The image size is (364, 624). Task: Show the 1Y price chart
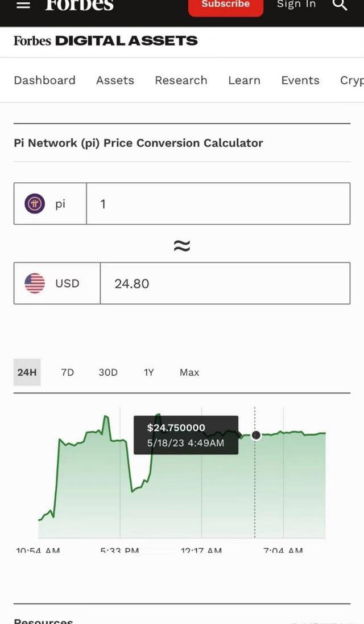[148, 372]
